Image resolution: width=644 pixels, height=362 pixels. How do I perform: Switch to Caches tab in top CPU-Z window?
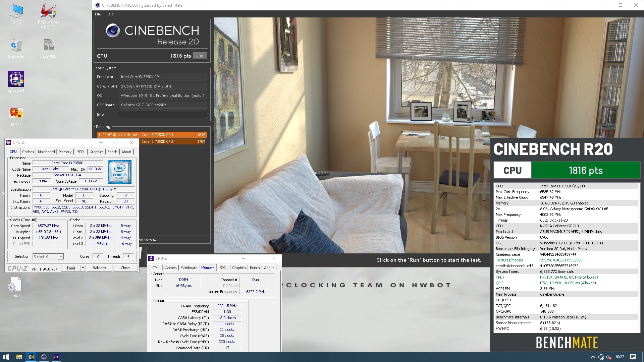click(x=28, y=152)
